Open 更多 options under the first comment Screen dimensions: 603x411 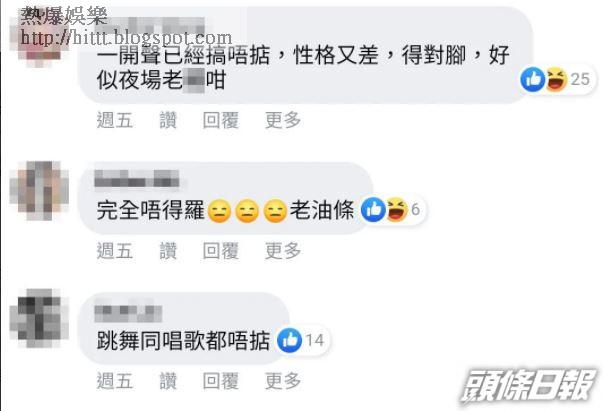tap(283, 120)
